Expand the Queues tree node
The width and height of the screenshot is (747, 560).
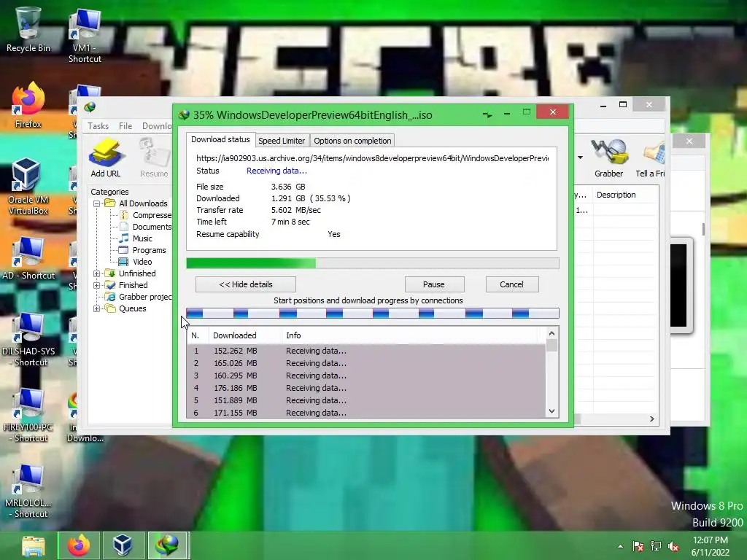97,308
